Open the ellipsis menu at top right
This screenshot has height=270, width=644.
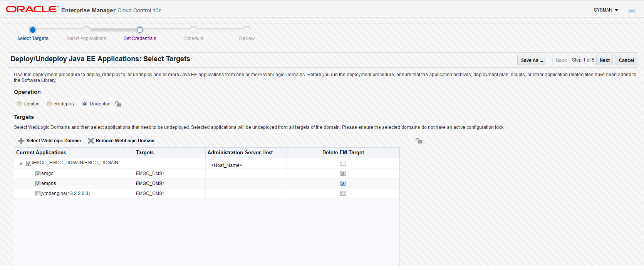click(632, 11)
